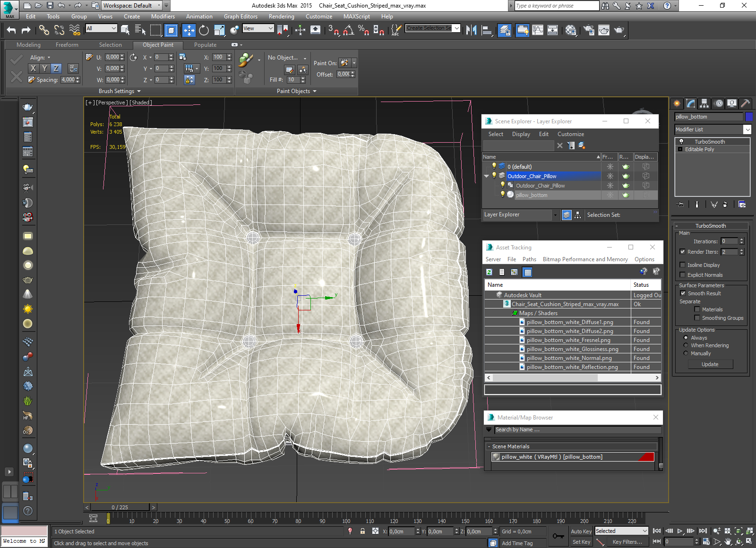Open the Create command panel tab

point(677,103)
